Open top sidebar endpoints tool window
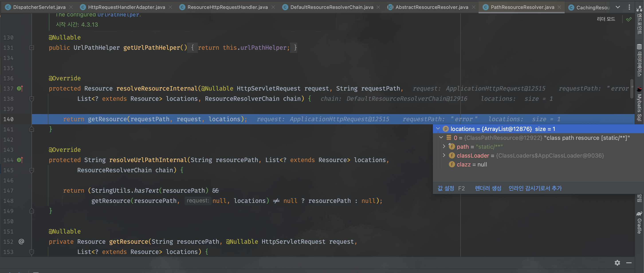This screenshot has width=644, height=273. click(639, 20)
